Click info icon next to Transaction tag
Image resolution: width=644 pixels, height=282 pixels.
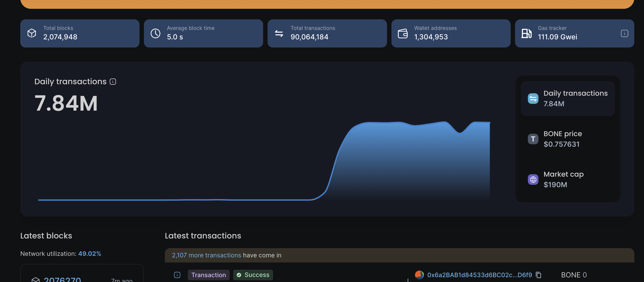click(177, 275)
